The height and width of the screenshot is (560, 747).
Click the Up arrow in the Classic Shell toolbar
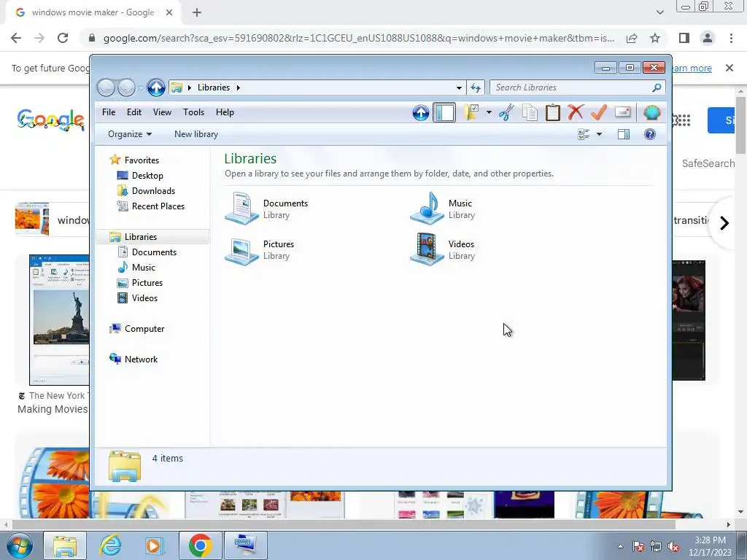421,113
